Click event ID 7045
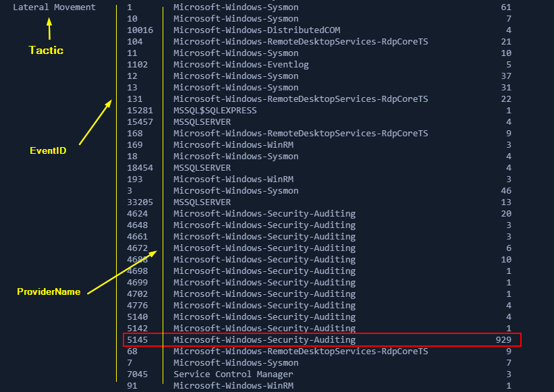 [x=138, y=374]
